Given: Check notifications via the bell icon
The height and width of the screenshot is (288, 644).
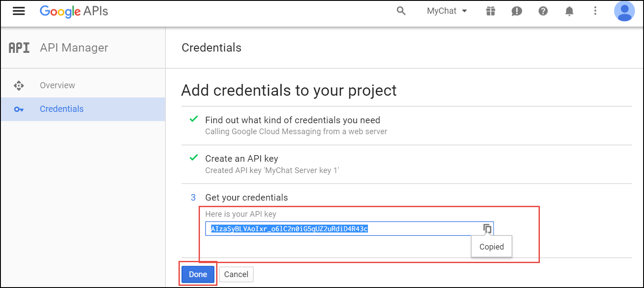Looking at the screenshot, I should pyautogui.click(x=569, y=11).
